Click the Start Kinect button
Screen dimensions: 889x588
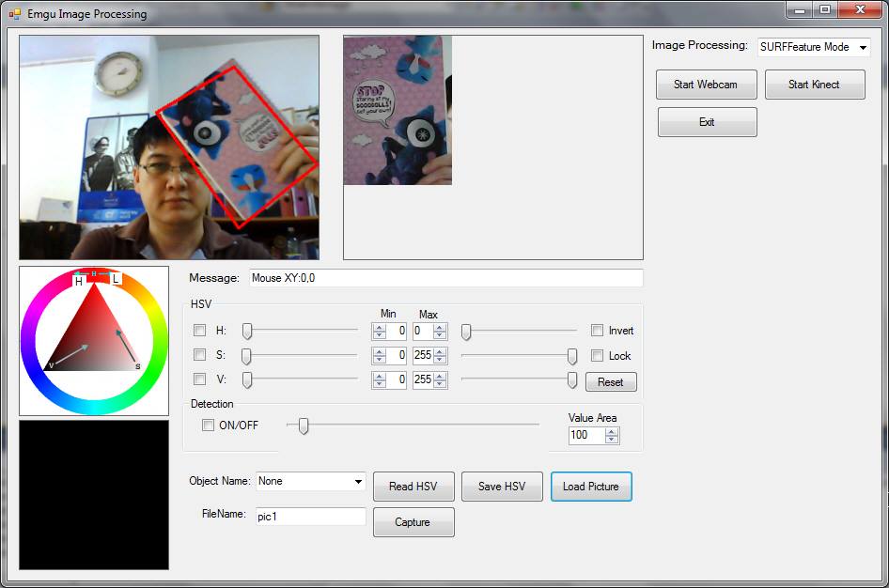815,85
